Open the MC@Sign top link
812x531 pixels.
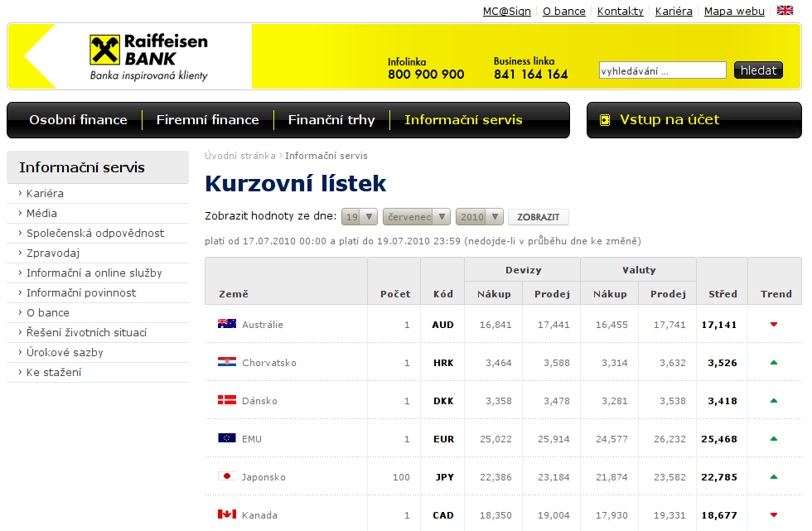pyautogui.click(x=506, y=12)
